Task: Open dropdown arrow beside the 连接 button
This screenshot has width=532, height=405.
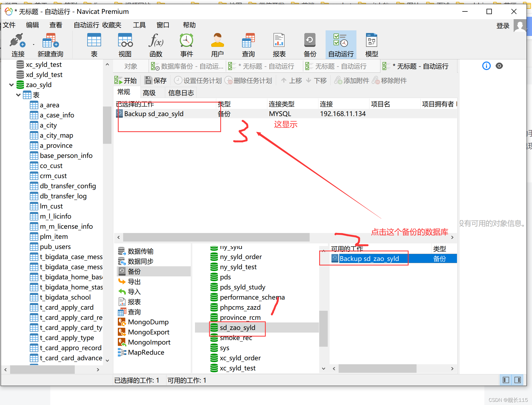Action: pyautogui.click(x=34, y=44)
